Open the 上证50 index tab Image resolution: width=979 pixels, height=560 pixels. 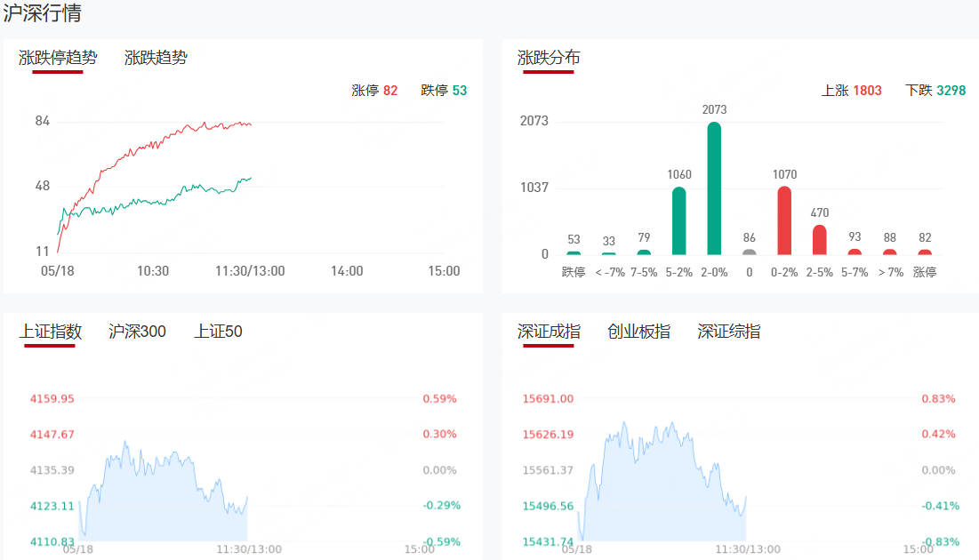tap(218, 332)
